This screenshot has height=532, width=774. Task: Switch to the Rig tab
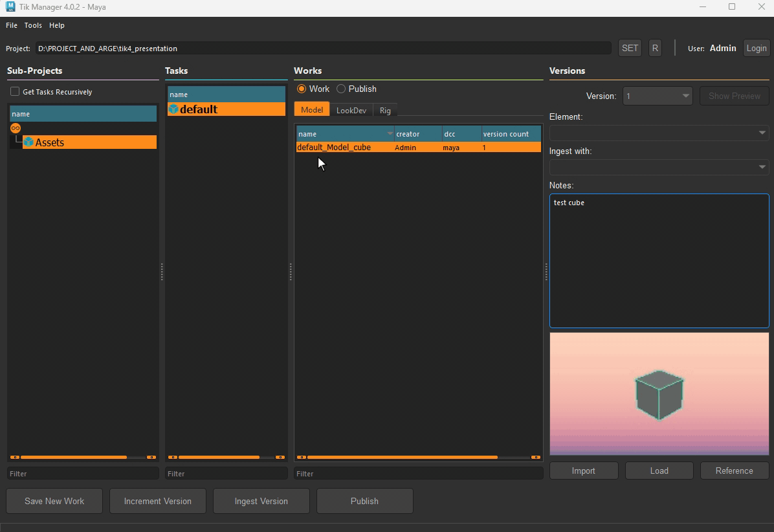(x=385, y=111)
